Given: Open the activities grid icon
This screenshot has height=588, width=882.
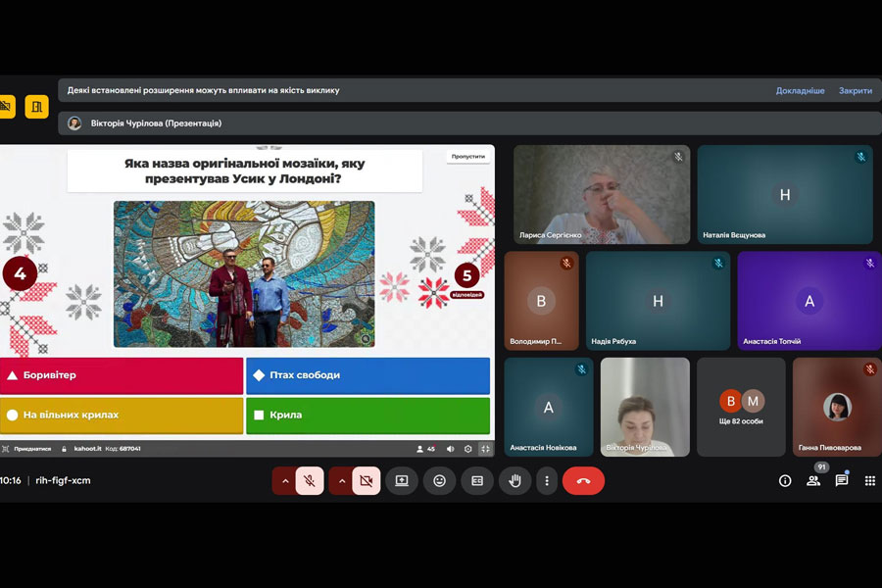Looking at the screenshot, I should click(869, 480).
